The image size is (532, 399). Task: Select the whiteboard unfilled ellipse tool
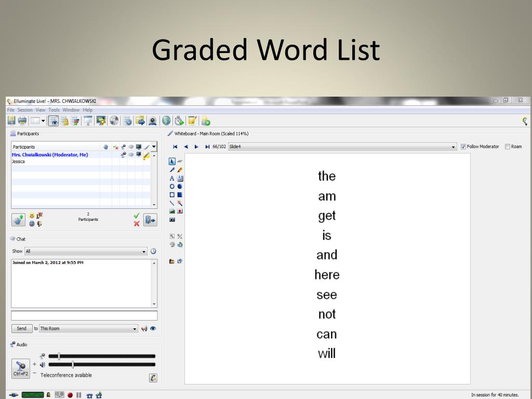(x=172, y=187)
